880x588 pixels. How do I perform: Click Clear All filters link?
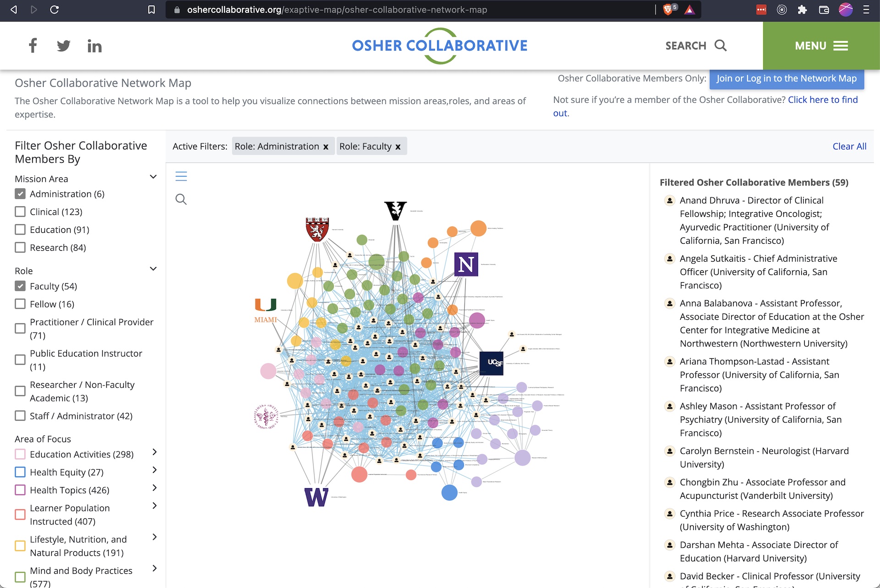[x=849, y=146]
